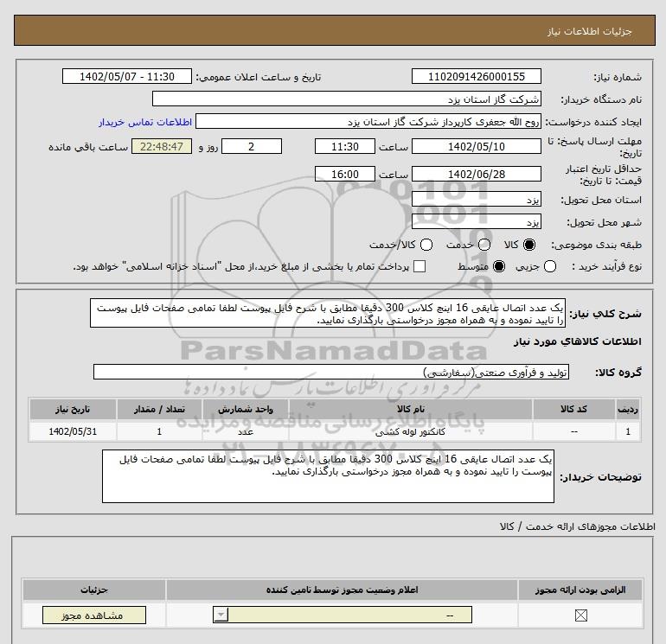Click the ایجاد کننده درخواست field
Image resolution: width=666 pixels, height=644 pixels.
(368, 122)
